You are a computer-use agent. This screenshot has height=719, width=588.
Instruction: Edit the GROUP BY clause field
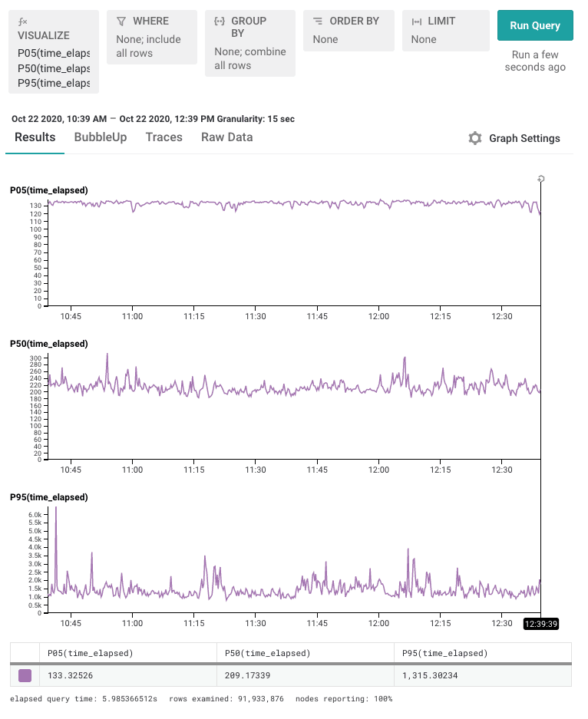coord(250,58)
